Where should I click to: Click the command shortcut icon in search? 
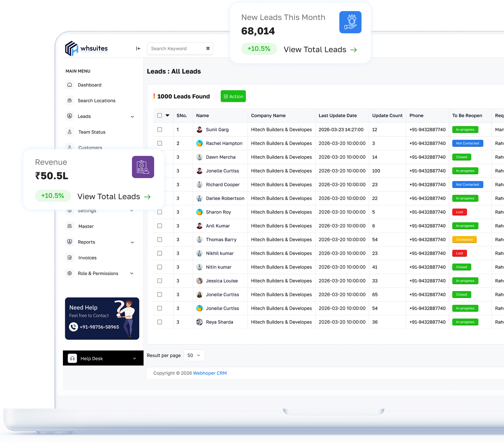(208, 49)
